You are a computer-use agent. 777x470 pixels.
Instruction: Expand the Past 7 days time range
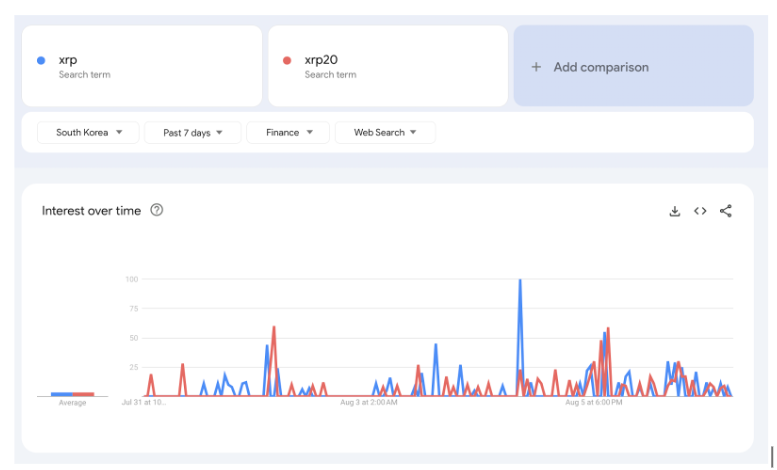click(x=193, y=132)
